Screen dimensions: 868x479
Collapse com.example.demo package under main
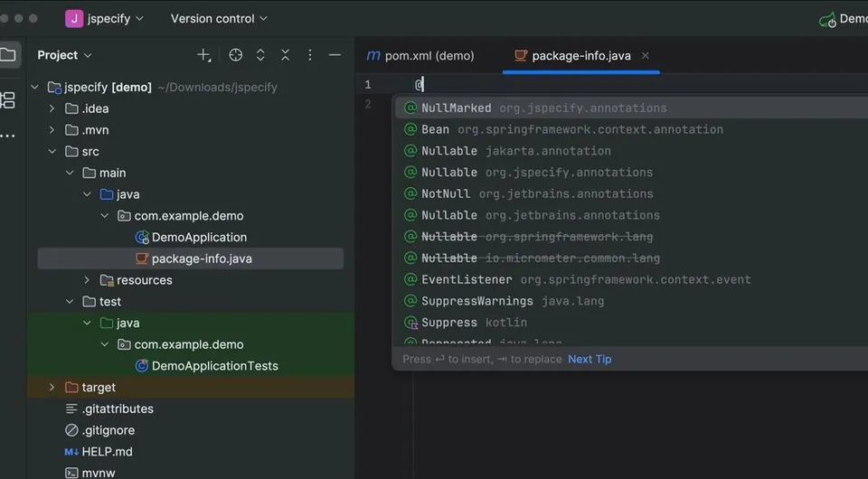(105, 216)
